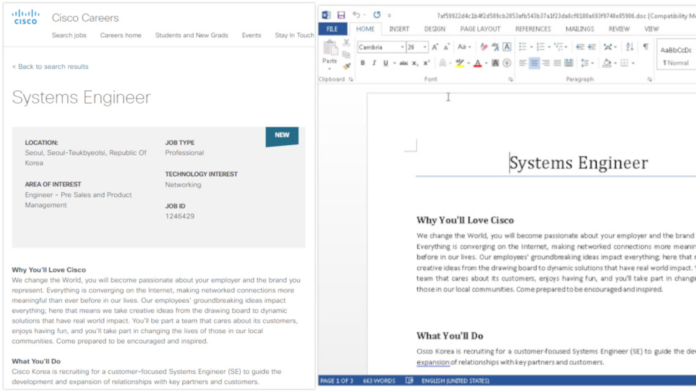The height and width of the screenshot is (392, 696).
Task: Open the Students and New Grads link
Action: [192, 35]
